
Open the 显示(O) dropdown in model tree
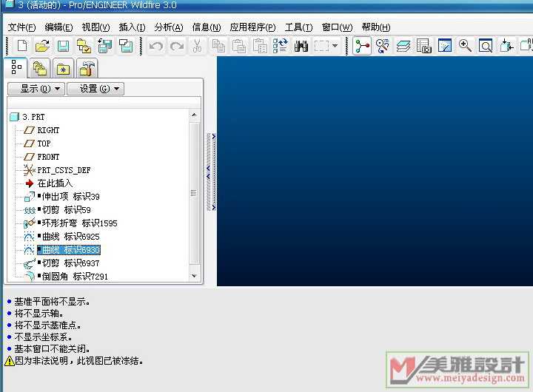36,89
